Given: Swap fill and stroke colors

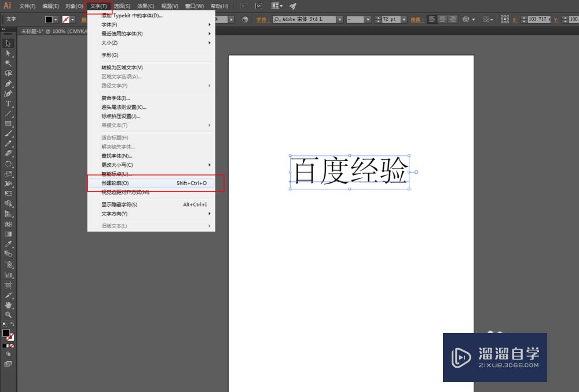Looking at the screenshot, I should (12, 323).
